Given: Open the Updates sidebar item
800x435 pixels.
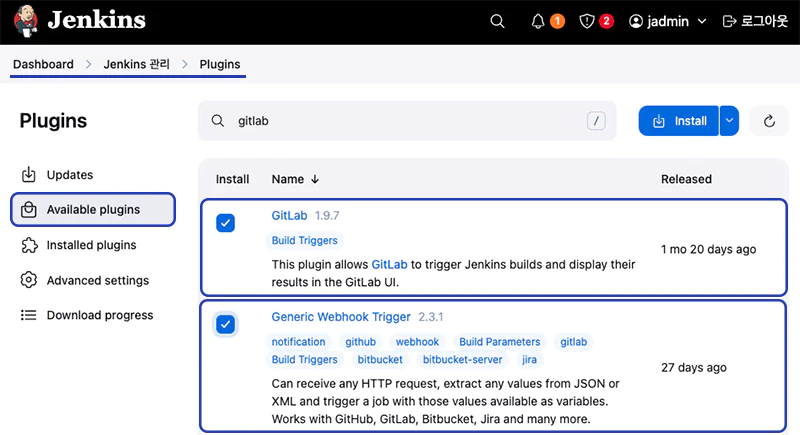Looking at the screenshot, I should click(93, 175).
